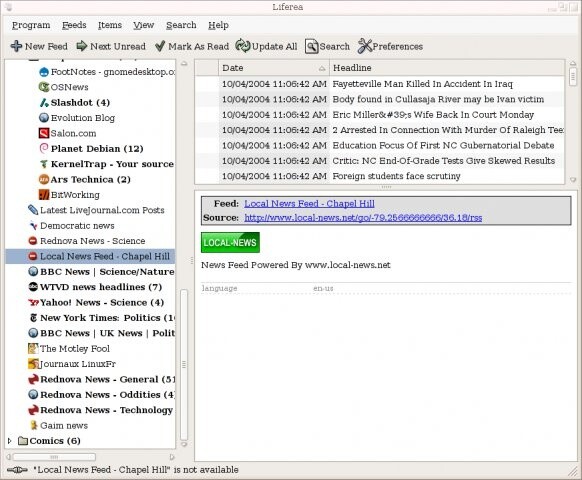Open Search from the toolbar
This screenshot has width=582, height=480.
tap(327, 46)
